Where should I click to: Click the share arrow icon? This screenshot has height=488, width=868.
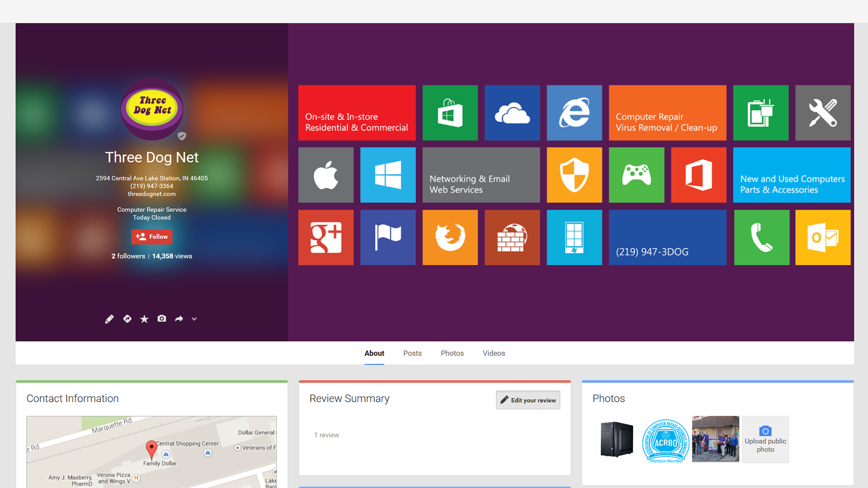point(179,319)
